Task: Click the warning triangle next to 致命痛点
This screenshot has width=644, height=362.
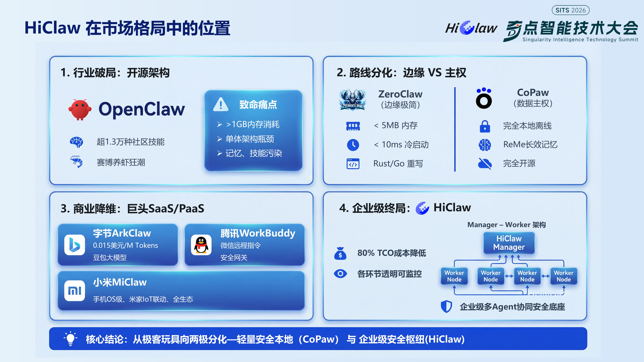Action: 220,104
